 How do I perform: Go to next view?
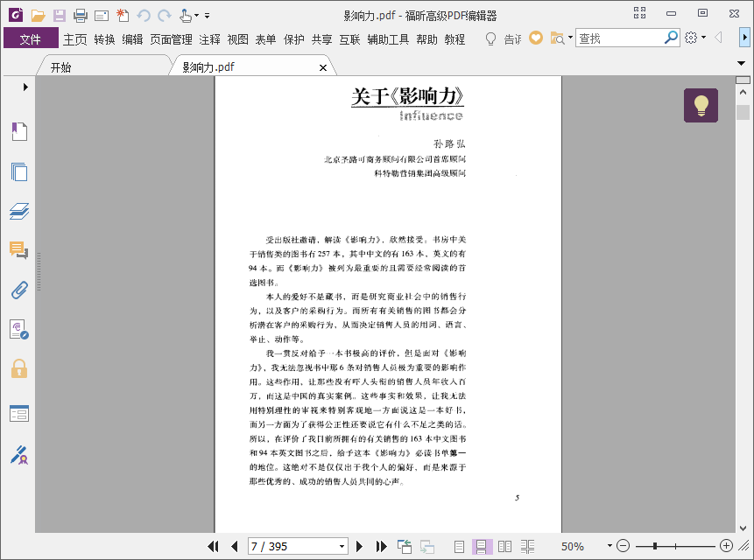pos(427,547)
